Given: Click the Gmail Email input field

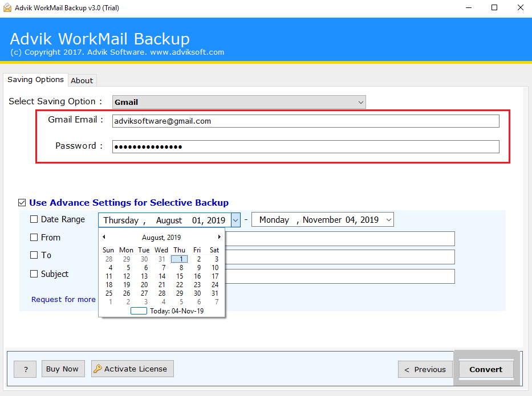Looking at the screenshot, I should click(x=306, y=121).
